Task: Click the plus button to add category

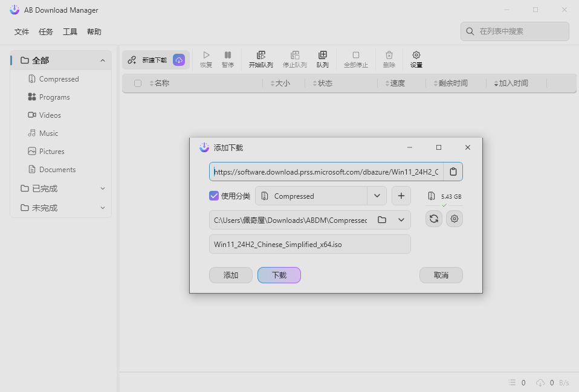Action: click(x=401, y=196)
